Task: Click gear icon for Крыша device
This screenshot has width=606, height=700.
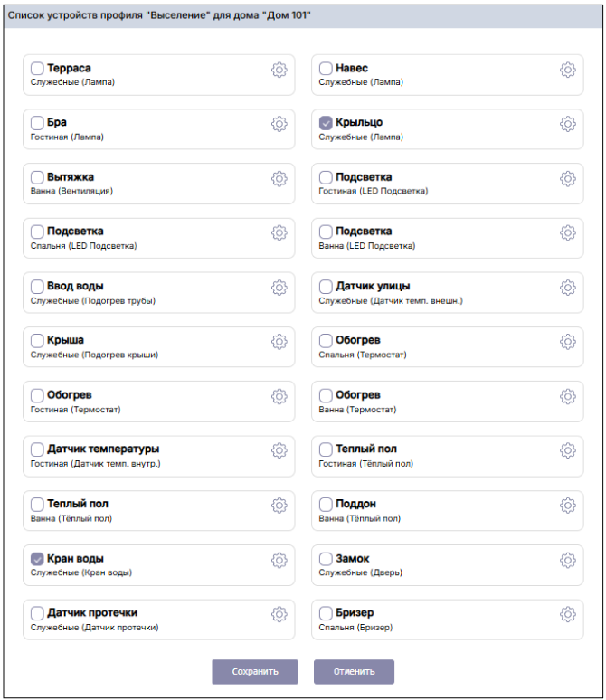Action: click(x=279, y=342)
